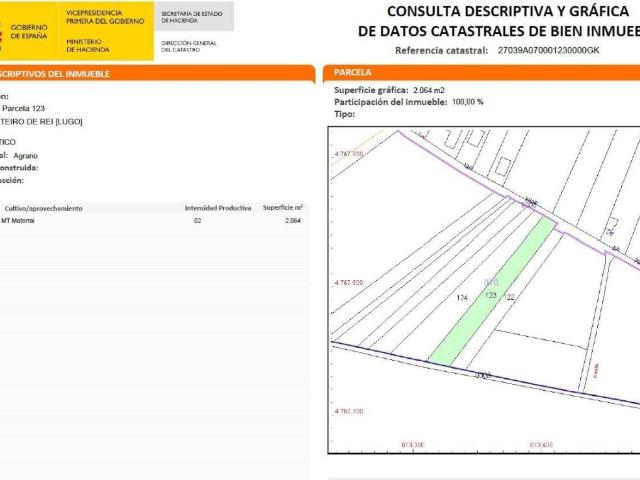Click the 613.300 coordinate label on the map
640x480 pixels.
(x=413, y=444)
